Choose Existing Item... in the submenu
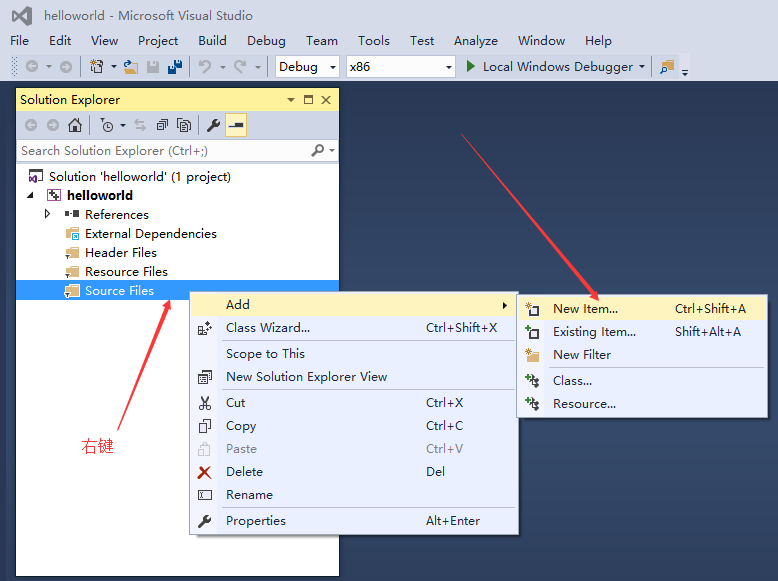Viewport: 778px width, 581px height. pyautogui.click(x=594, y=332)
